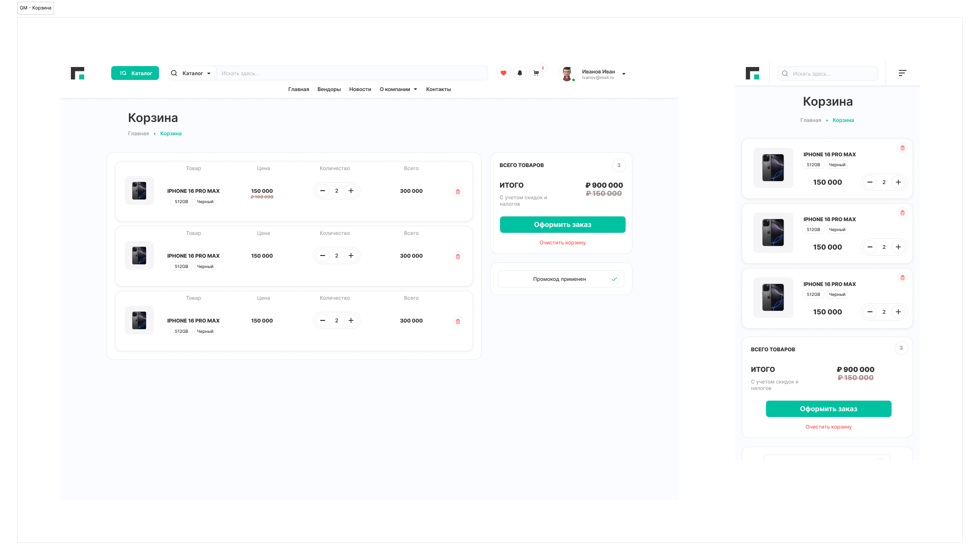This screenshot has height=560, width=980.
Task: Select the Черный variant chip
Action: [205, 201]
